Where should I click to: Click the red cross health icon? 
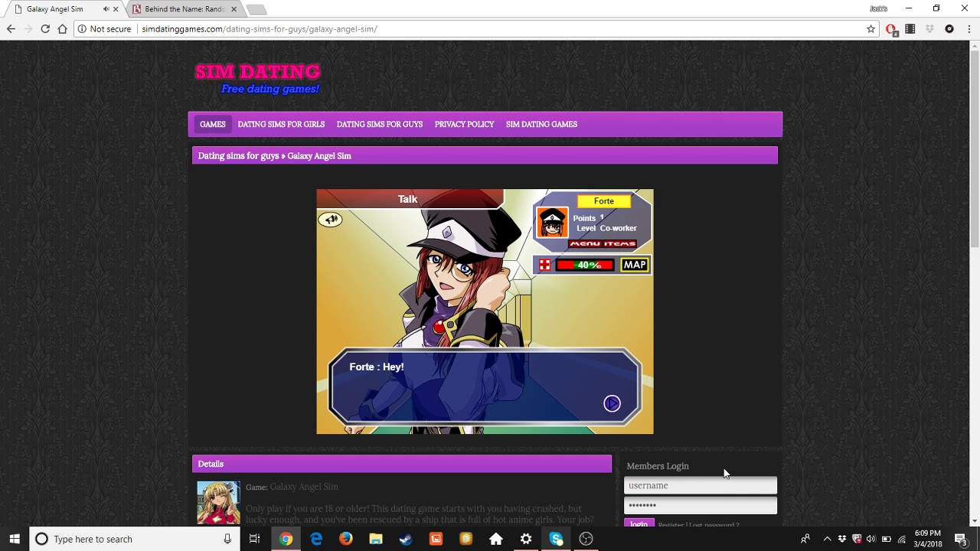pyautogui.click(x=544, y=265)
